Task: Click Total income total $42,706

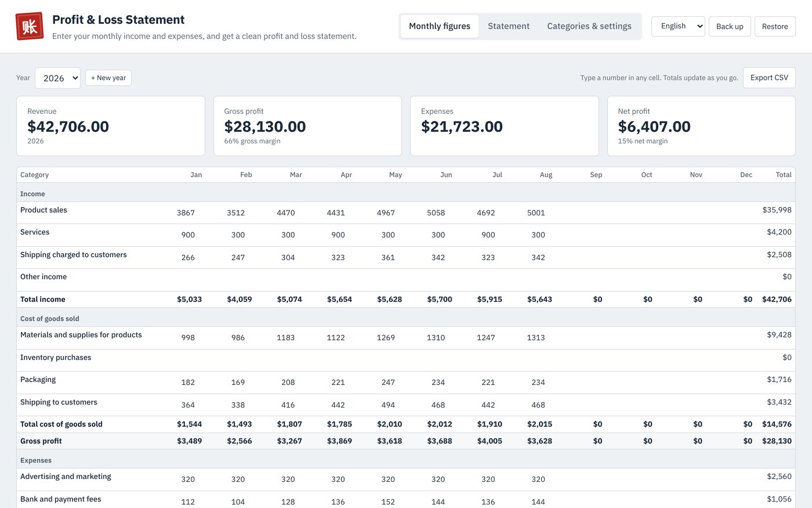Action: click(777, 300)
